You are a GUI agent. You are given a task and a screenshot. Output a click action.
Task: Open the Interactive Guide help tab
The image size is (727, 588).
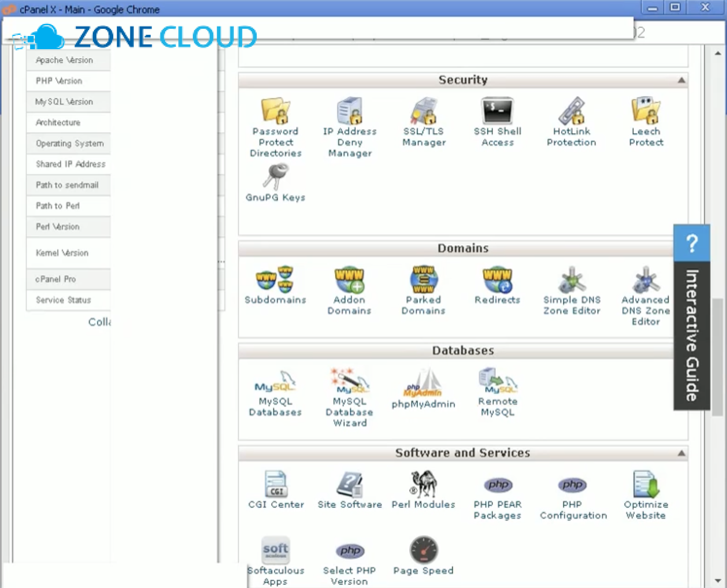pyautogui.click(x=692, y=335)
